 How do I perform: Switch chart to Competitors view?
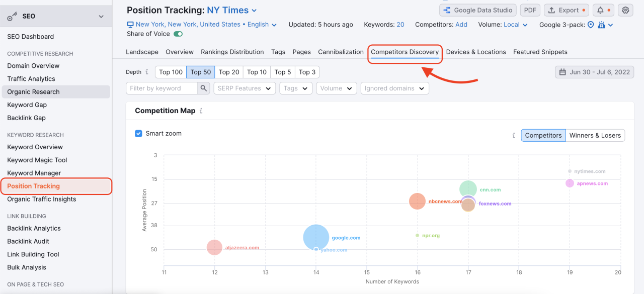tap(543, 135)
